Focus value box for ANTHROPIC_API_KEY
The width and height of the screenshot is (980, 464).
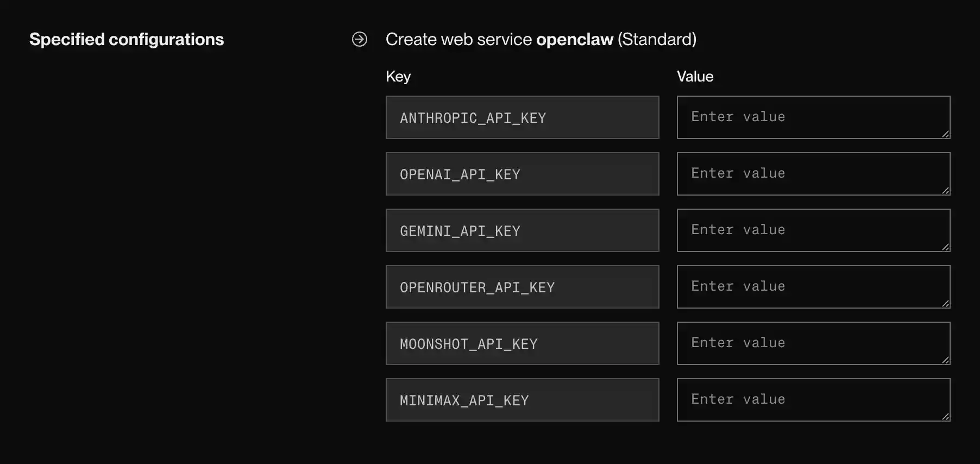(814, 117)
